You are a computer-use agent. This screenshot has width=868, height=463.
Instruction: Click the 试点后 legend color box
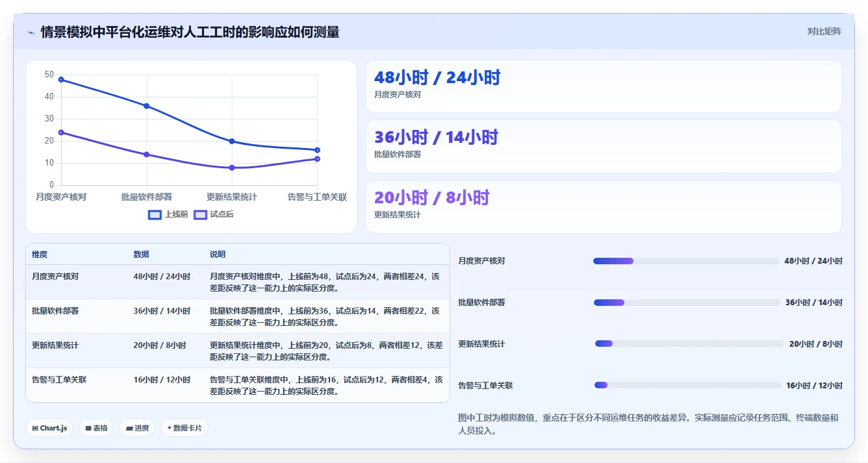200,214
